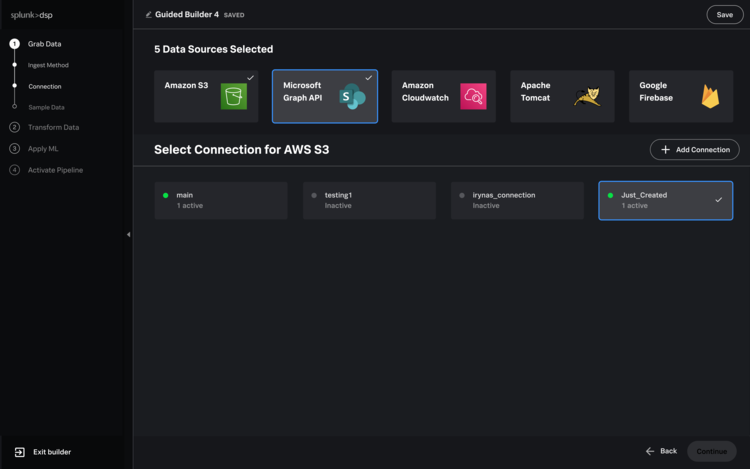The width and height of the screenshot is (750, 469).
Task: Go to Ingest Method substep
Action: [48, 65]
